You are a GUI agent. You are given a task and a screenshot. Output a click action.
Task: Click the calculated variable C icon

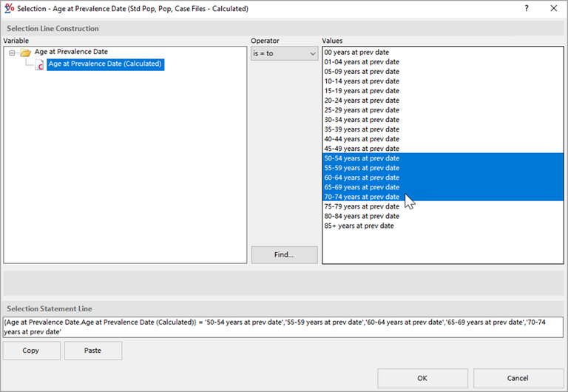(x=39, y=64)
